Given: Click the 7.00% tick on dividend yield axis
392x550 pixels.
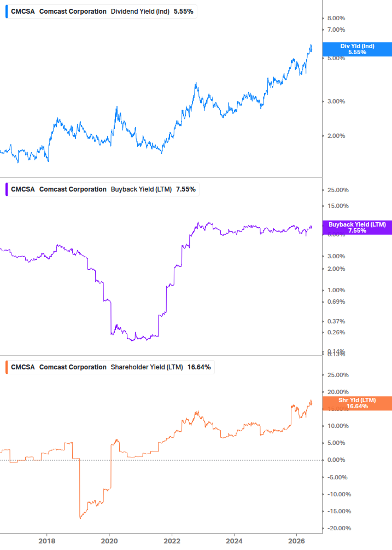Looking at the screenshot, I should click(336, 30).
